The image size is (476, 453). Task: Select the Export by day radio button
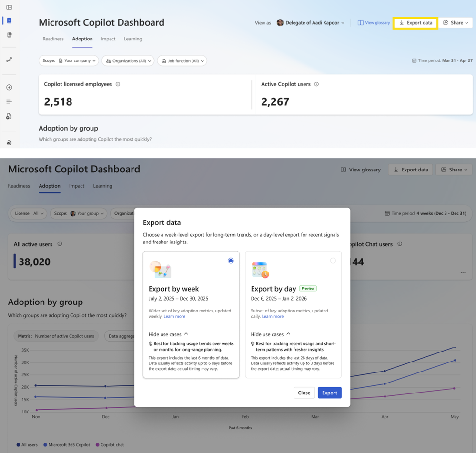[333, 261]
